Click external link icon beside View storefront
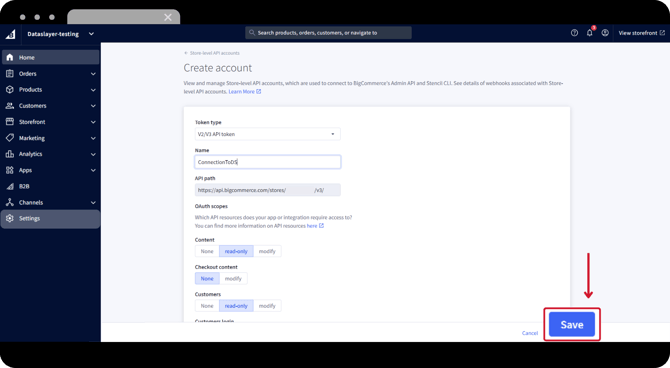 [662, 33]
